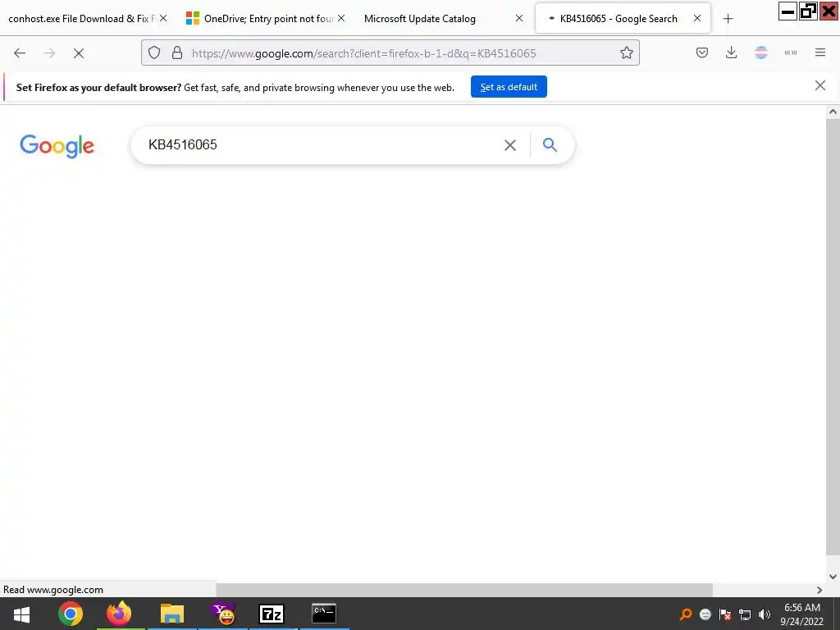Switch to Microsoft Update Catalog tab

coord(419,19)
